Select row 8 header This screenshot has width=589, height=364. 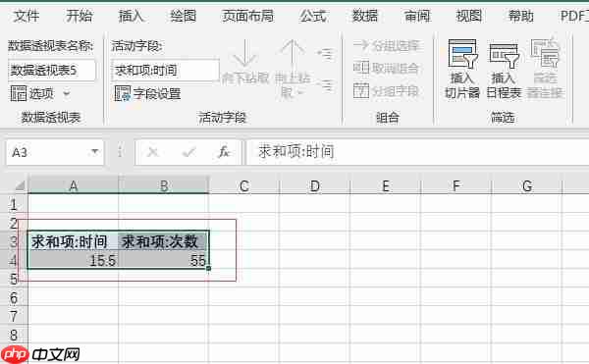(x=14, y=335)
